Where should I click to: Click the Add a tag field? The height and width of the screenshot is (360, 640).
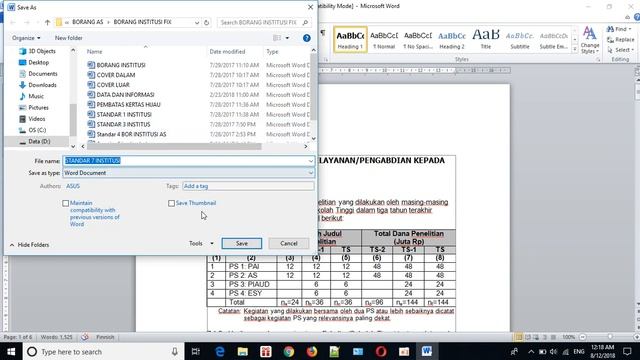tap(248, 186)
